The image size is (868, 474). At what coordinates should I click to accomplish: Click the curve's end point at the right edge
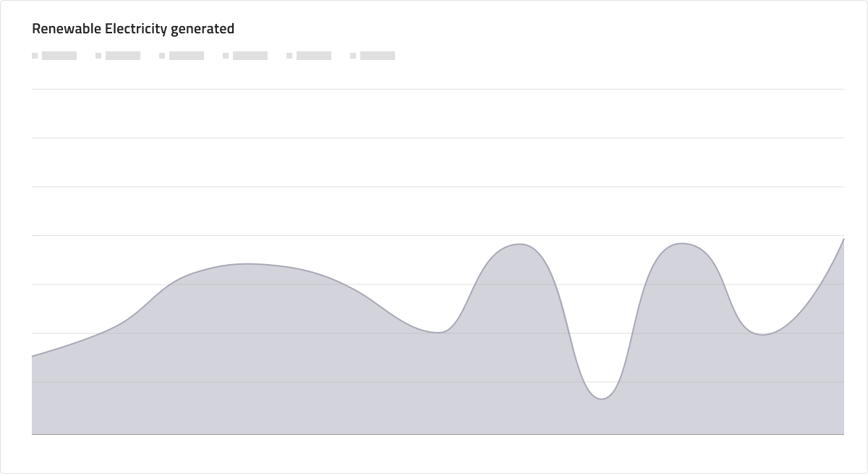[x=843, y=238]
